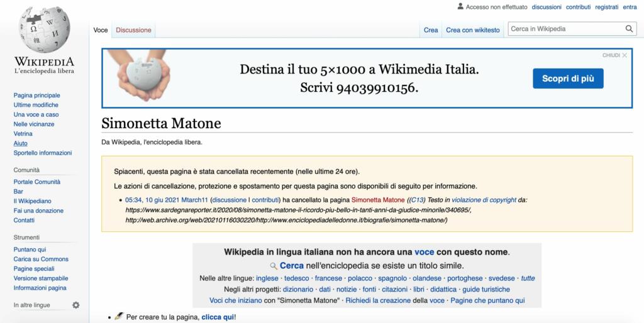The height and width of the screenshot is (323, 644).
Task: Select the Crea tab
Action: tap(430, 30)
